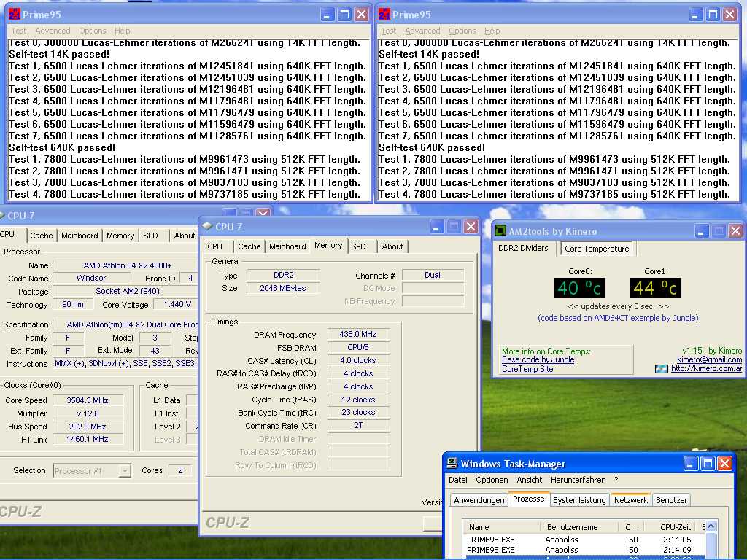
Task: Minimize the AM2tools by Kimero window
Action: (701, 231)
